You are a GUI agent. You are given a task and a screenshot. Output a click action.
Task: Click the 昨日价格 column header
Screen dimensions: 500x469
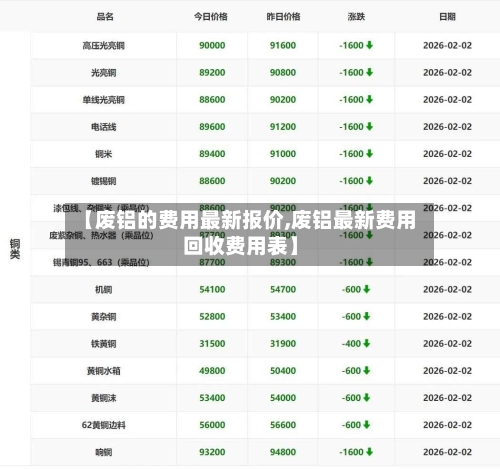[283, 17]
